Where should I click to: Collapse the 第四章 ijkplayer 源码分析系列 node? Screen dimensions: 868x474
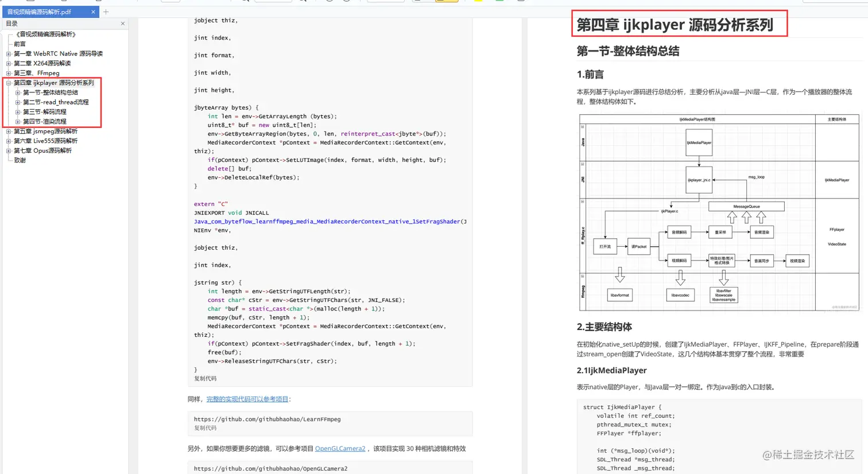tap(9, 83)
